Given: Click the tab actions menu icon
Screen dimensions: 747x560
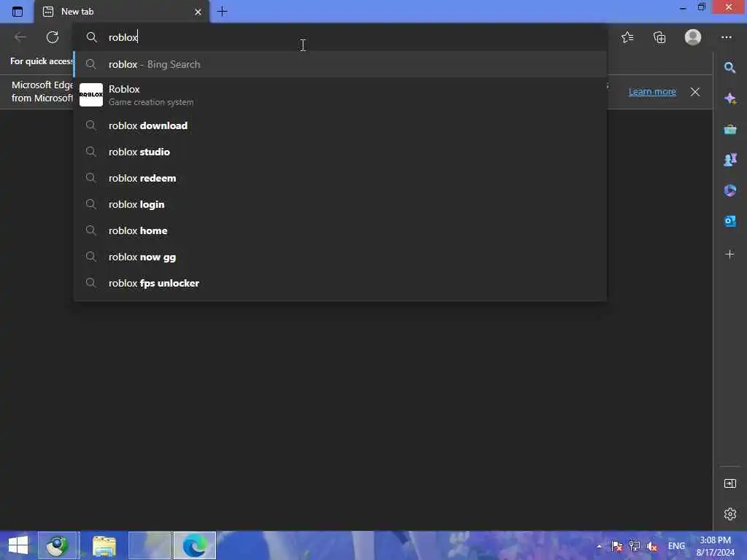Looking at the screenshot, I should [x=18, y=12].
